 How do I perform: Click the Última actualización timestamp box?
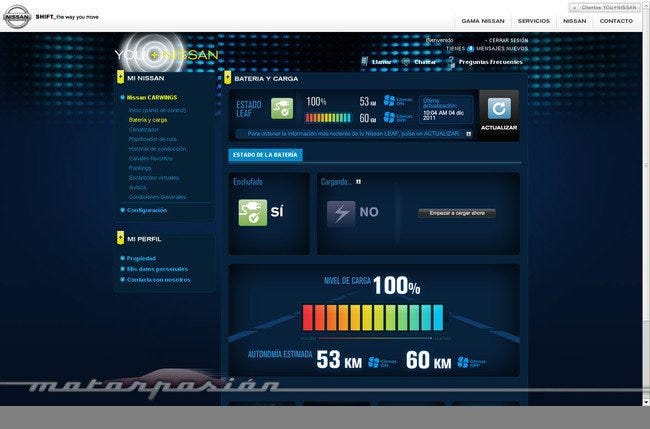(446, 109)
